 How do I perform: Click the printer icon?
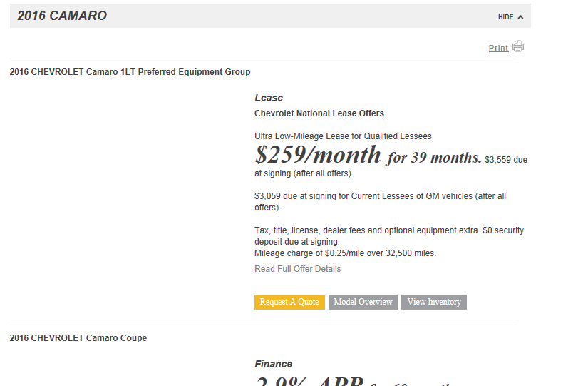tap(518, 47)
